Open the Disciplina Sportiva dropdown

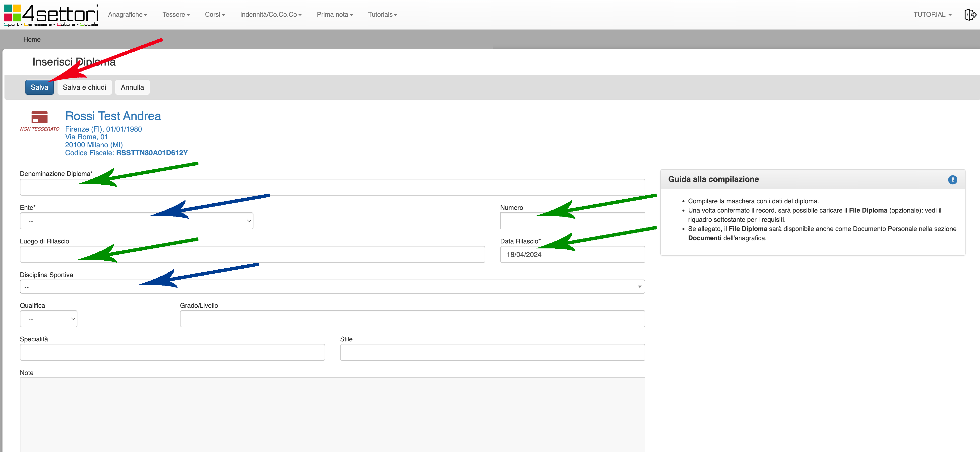[332, 287]
